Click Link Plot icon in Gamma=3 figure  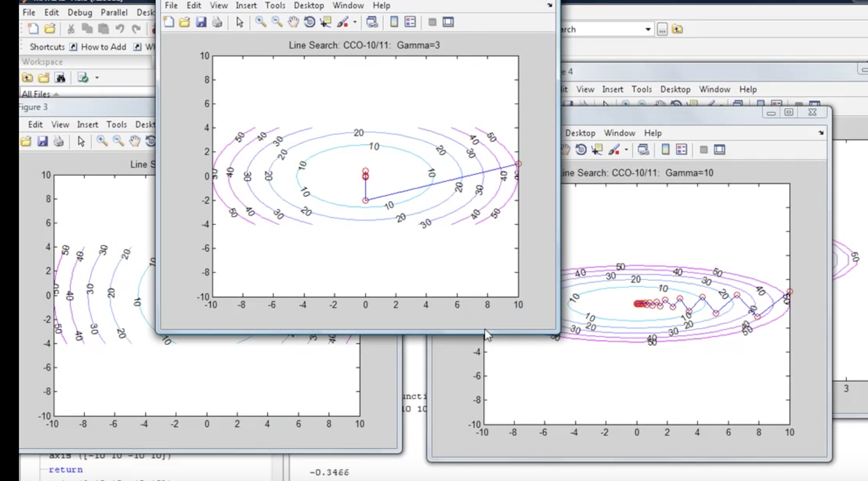tap(372, 22)
